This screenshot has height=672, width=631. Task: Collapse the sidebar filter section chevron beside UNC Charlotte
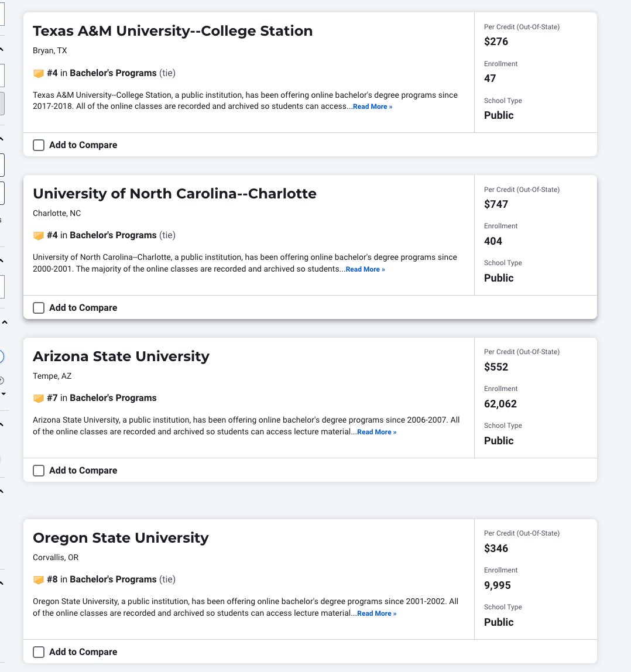click(2, 260)
